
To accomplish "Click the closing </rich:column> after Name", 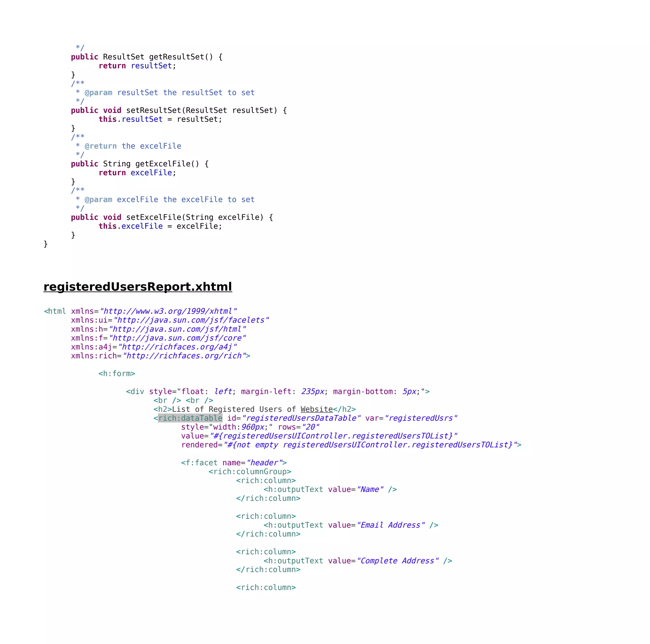I will coord(269,498).
